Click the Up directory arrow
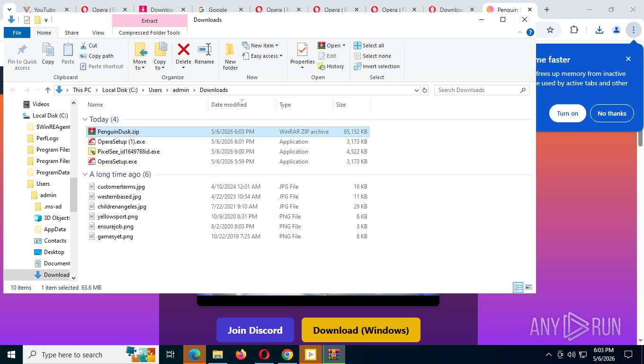644x364 pixels. (48, 90)
